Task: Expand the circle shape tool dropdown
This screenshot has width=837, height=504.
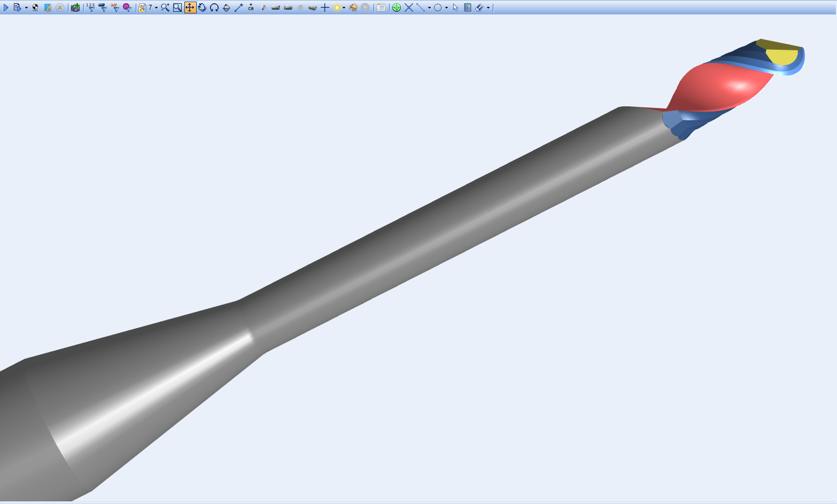Action: [446, 8]
